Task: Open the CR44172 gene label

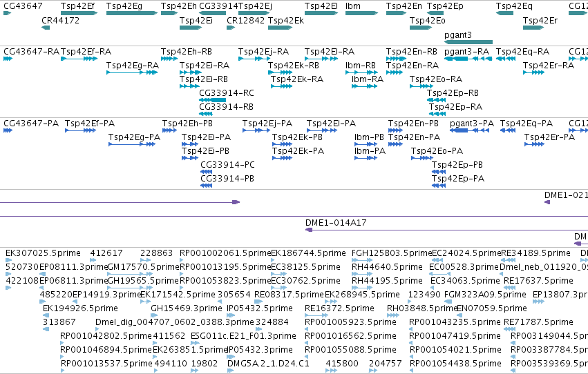Action: pyautogui.click(x=60, y=20)
